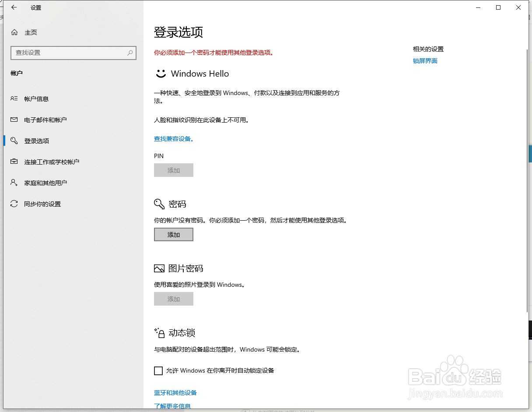Click the key icon beside 登录选项 in sidebar
Screen dimensions: 532x412
click(14, 141)
